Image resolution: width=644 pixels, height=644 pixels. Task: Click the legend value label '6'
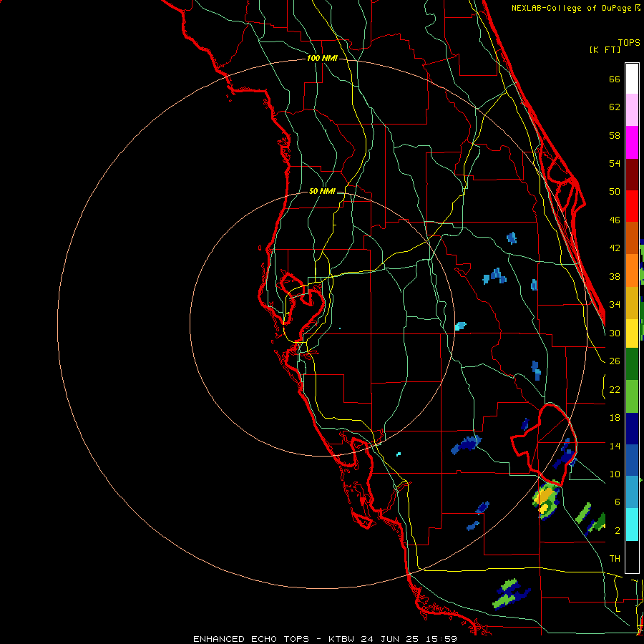(618, 502)
